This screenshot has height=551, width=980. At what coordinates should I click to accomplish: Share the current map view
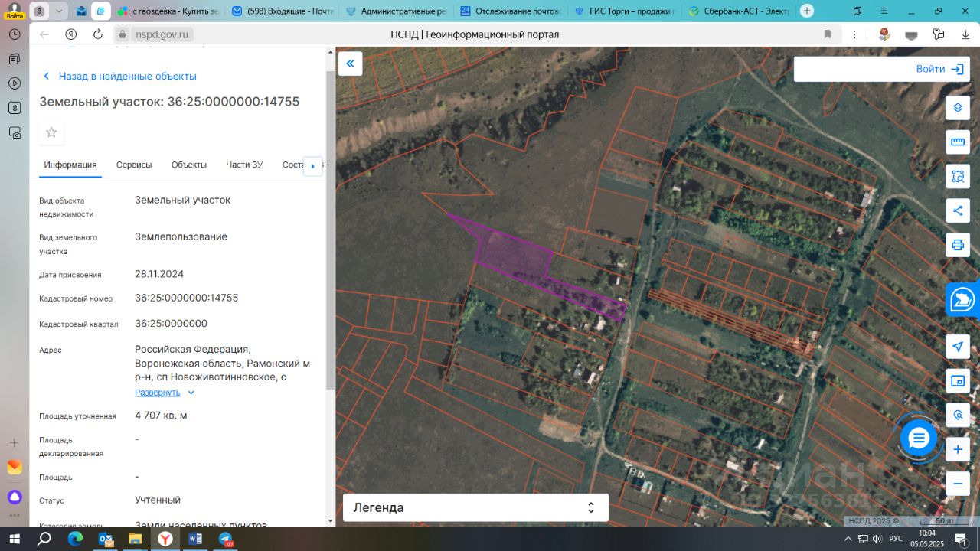958,210
